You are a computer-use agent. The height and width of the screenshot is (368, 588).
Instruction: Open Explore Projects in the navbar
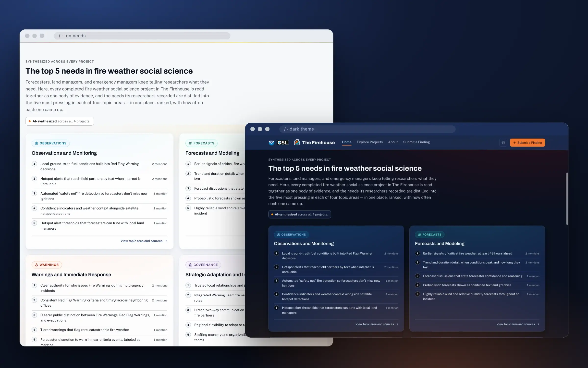pos(370,142)
